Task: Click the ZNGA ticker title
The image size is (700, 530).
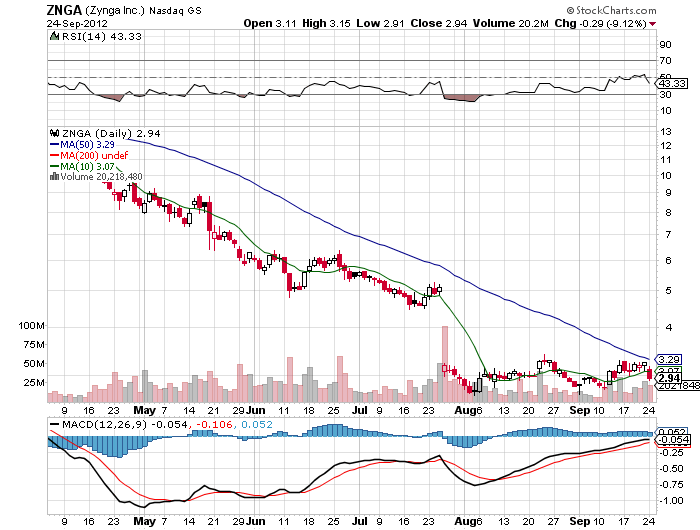Action: click(x=64, y=10)
